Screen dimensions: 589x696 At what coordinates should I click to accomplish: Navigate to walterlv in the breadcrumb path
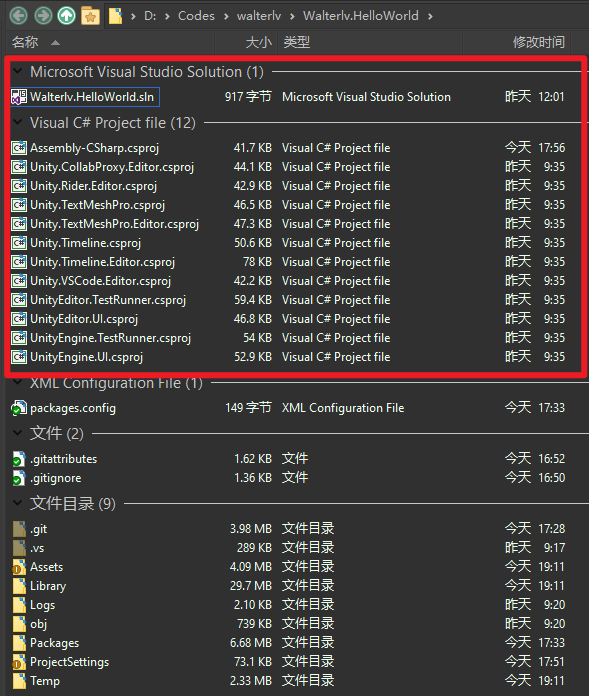pos(259,16)
